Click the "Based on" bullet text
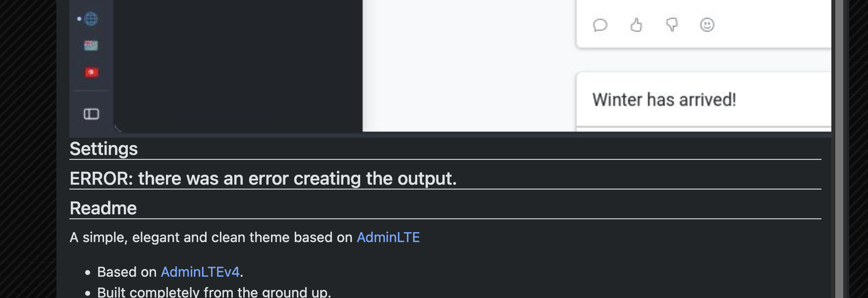The height and width of the screenshot is (298, 868). pos(127,272)
